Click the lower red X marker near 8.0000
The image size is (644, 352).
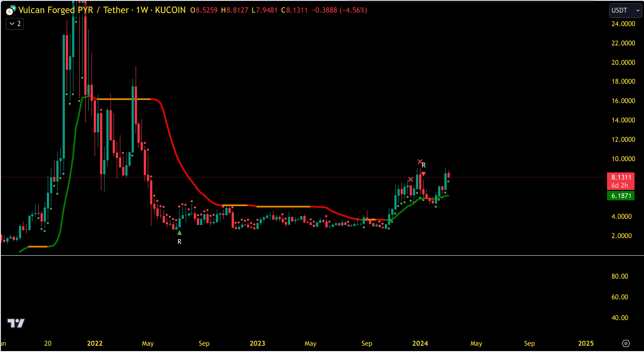[411, 180]
